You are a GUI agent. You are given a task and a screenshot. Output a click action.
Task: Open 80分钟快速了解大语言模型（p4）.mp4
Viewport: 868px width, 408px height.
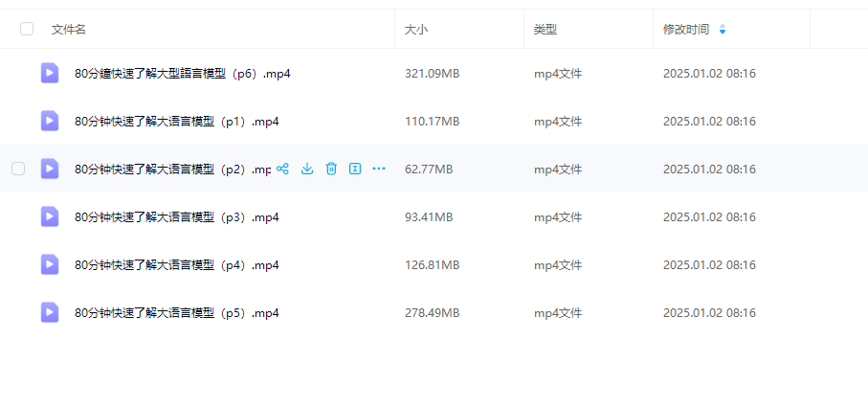177,265
